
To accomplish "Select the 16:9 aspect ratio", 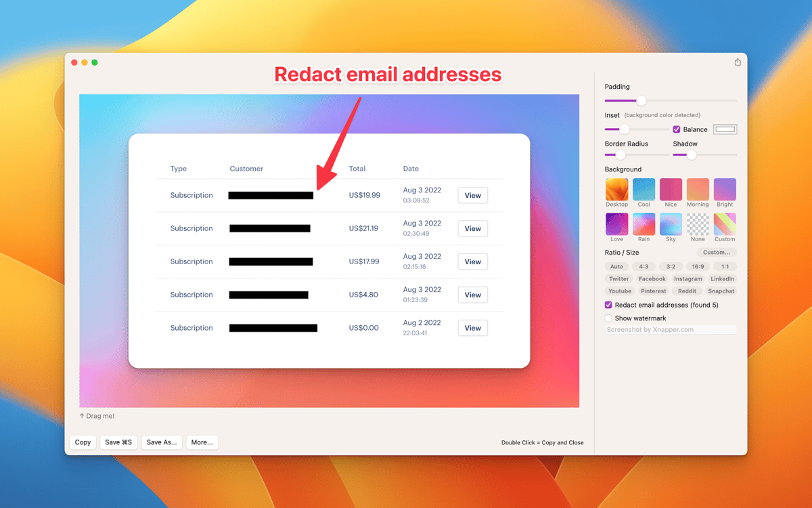I will tap(698, 267).
